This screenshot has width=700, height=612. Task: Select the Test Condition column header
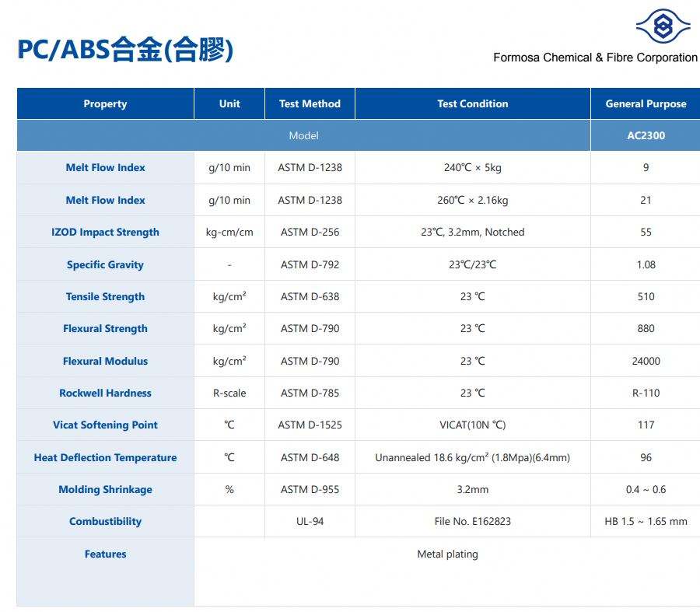coord(472,103)
